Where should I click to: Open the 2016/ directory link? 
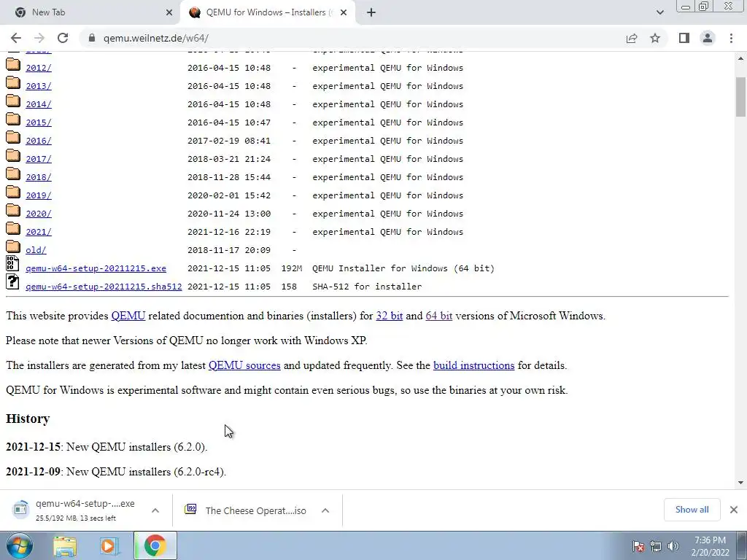[x=39, y=141]
